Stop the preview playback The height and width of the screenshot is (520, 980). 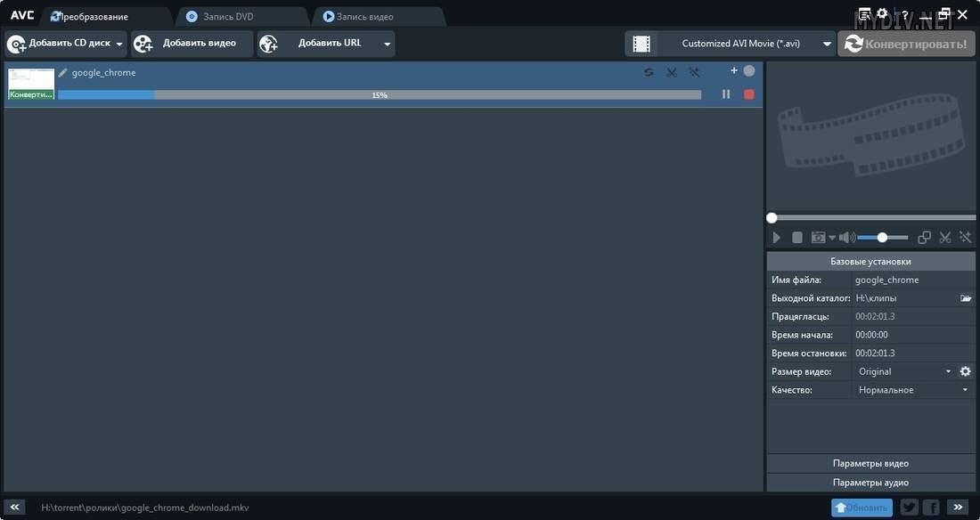pyautogui.click(x=796, y=238)
